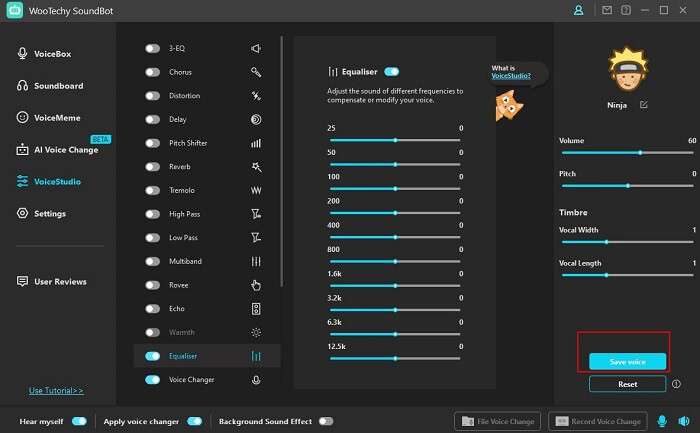Adjust the Volume slider

tap(627, 153)
